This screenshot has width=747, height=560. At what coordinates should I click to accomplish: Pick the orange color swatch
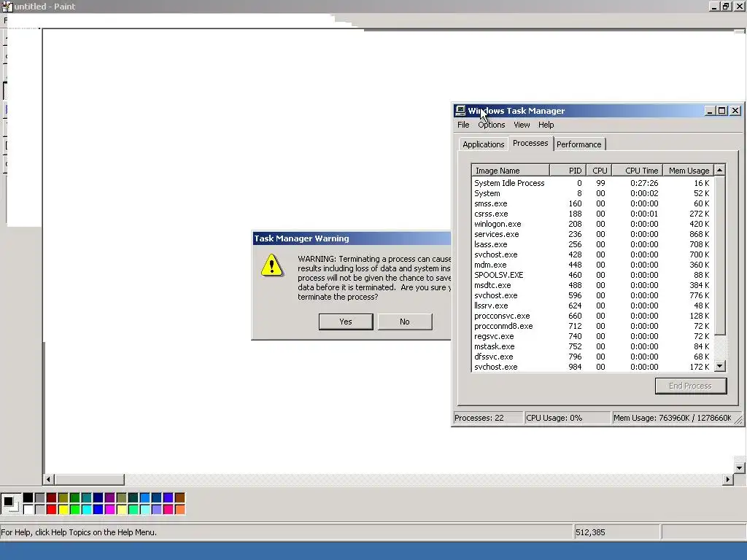click(180, 510)
